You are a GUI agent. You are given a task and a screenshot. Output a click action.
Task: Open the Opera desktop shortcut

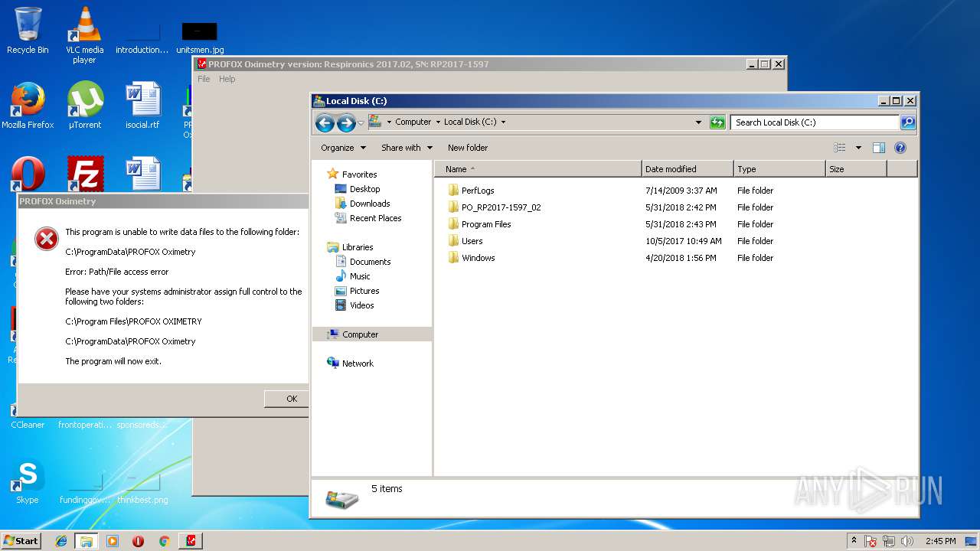click(x=28, y=174)
